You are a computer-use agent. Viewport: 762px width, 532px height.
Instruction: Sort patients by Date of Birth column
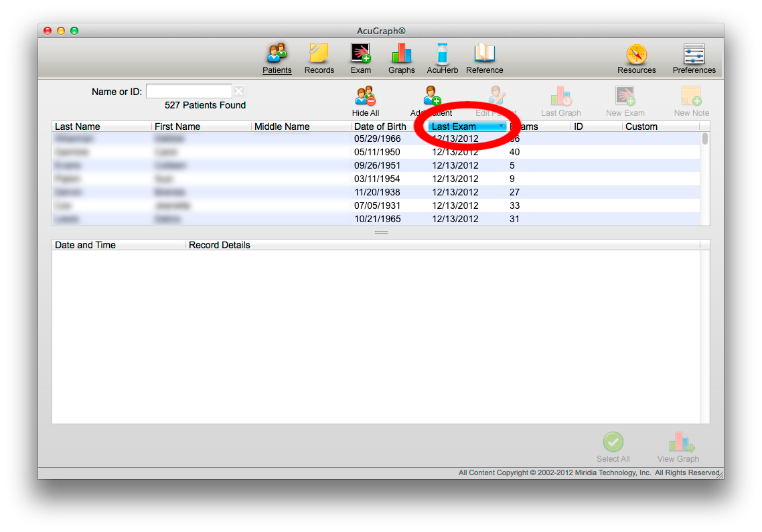pyautogui.click(x=390, y=126)
